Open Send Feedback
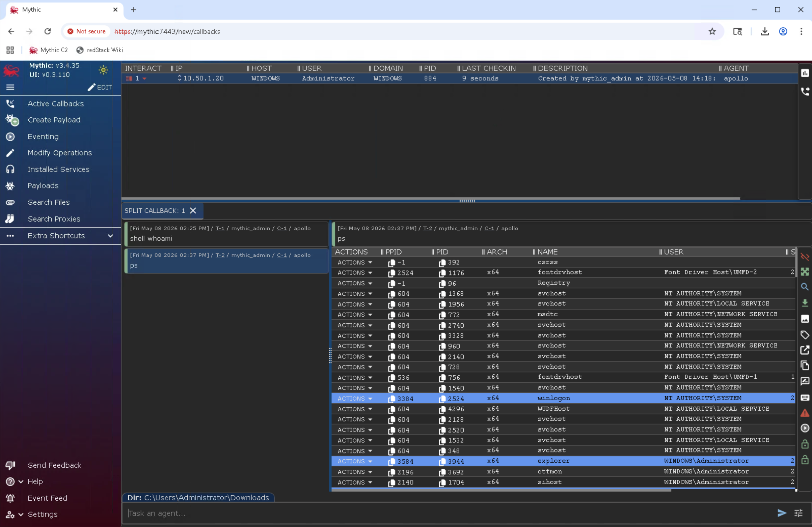Viewport: 812px width, 527px height. [x=54, y=465]
